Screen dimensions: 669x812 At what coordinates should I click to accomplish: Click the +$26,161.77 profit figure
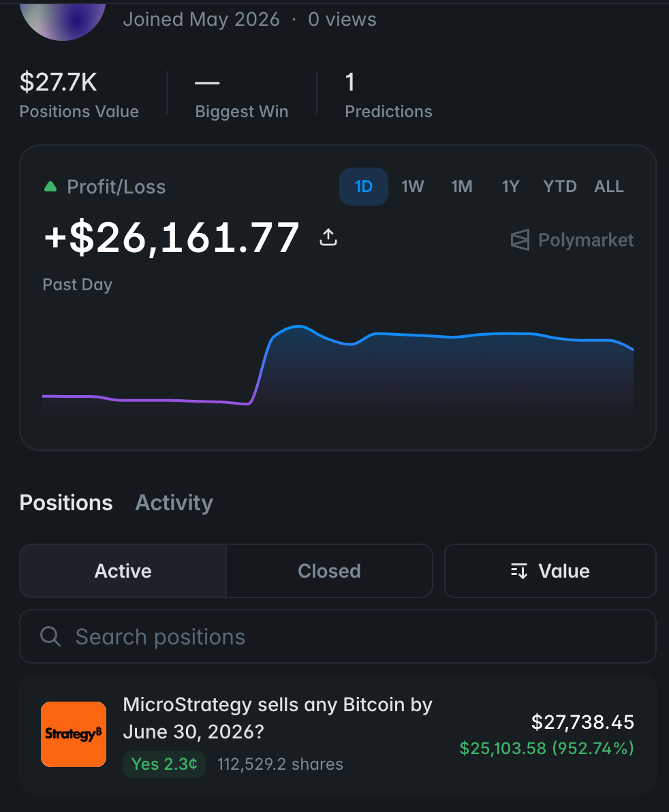pos(172,238)
